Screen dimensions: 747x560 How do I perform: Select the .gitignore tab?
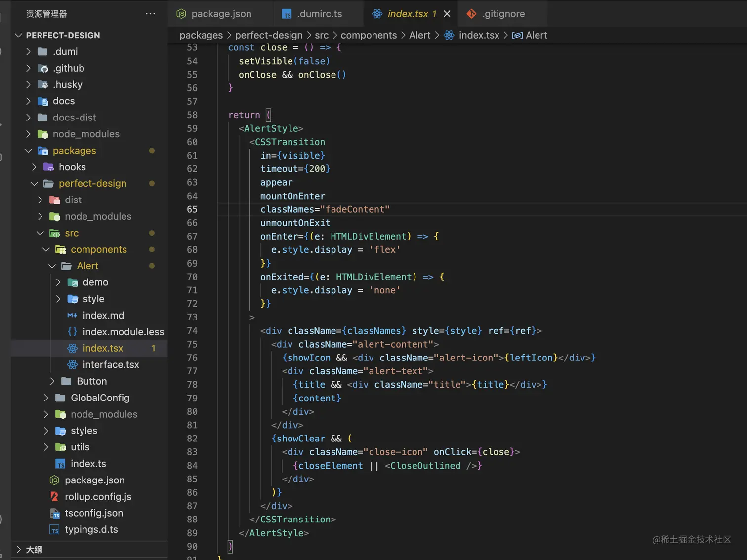click(503, 14)
